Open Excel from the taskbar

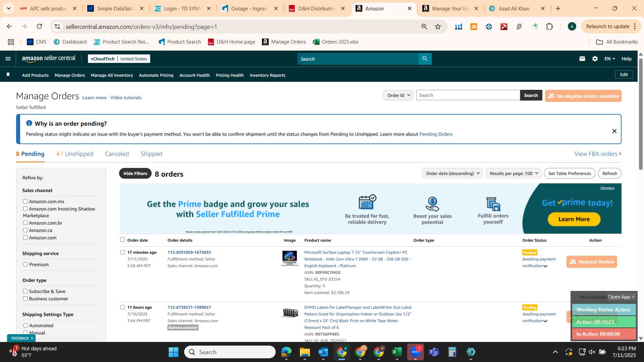coord(397,352)
